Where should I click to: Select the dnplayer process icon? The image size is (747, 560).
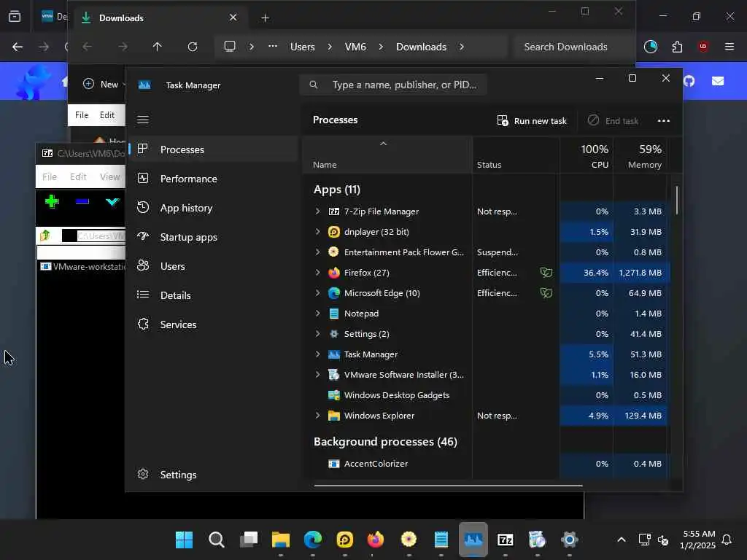334,231
